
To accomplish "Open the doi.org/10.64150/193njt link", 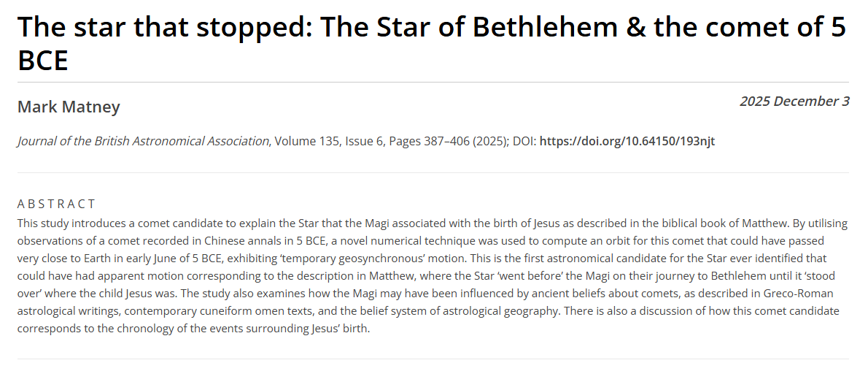I will pyautogui.click(x=627, y=141).
